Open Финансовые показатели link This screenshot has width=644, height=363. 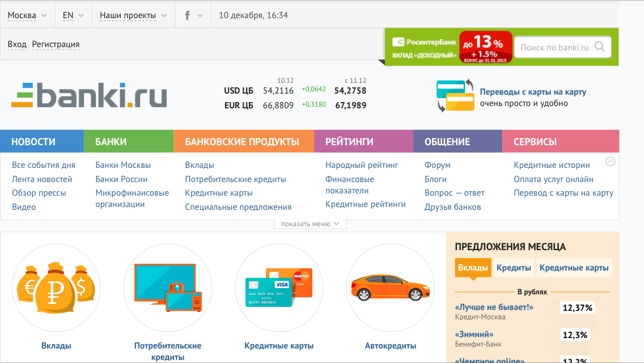click(350, 185)
